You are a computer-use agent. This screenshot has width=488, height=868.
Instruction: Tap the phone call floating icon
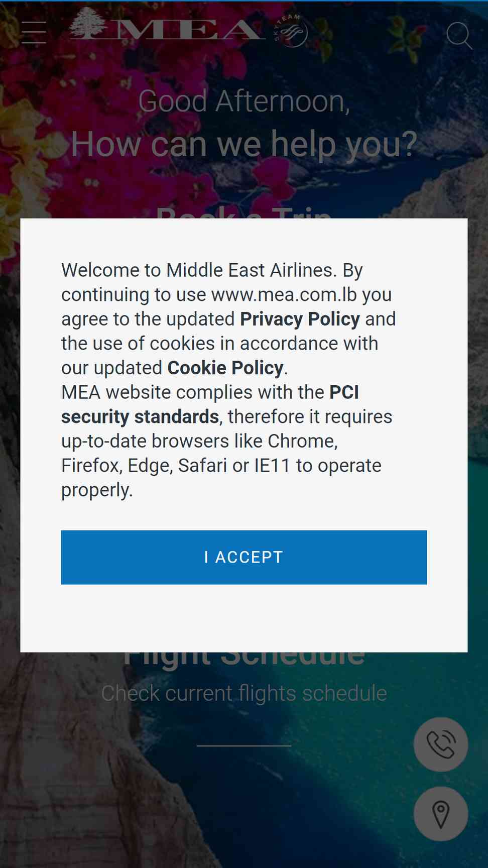point(441,744)
